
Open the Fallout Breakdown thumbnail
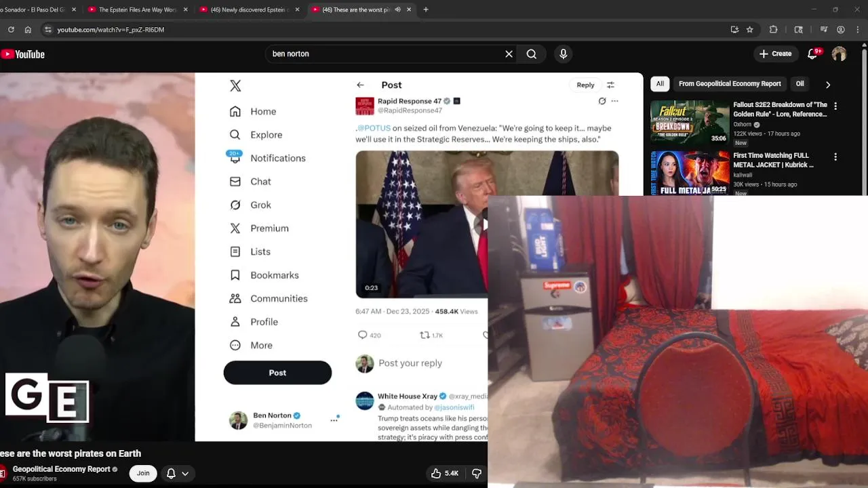[690, 122]
